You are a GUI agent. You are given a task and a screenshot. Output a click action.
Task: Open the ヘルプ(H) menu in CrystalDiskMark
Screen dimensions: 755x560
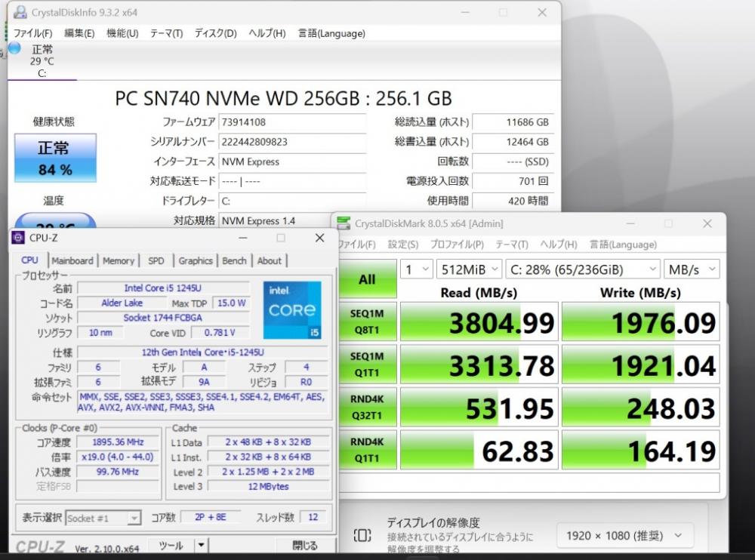point(559,245)
